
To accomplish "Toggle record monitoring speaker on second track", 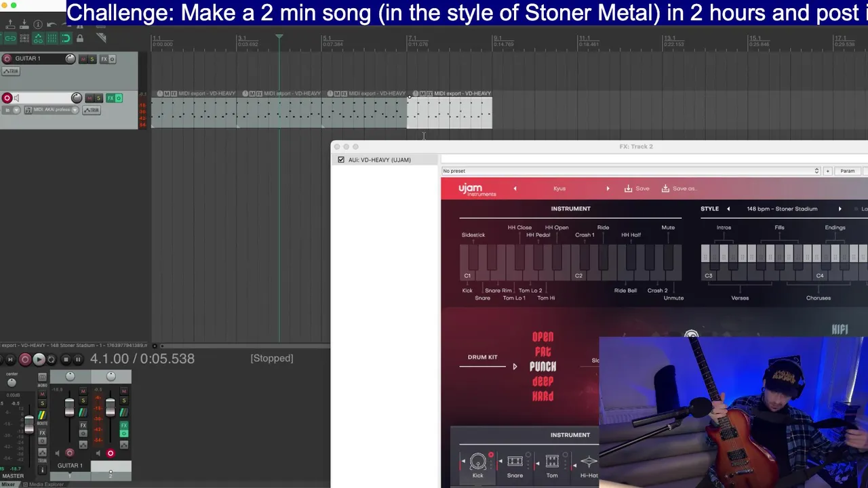I will point(17,98).
